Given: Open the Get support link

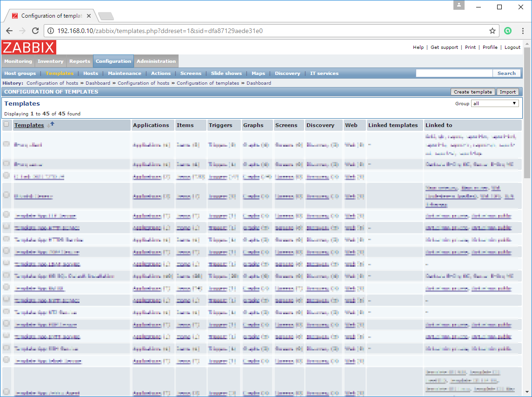Looking at the screenshot, I should pos(445,47).
